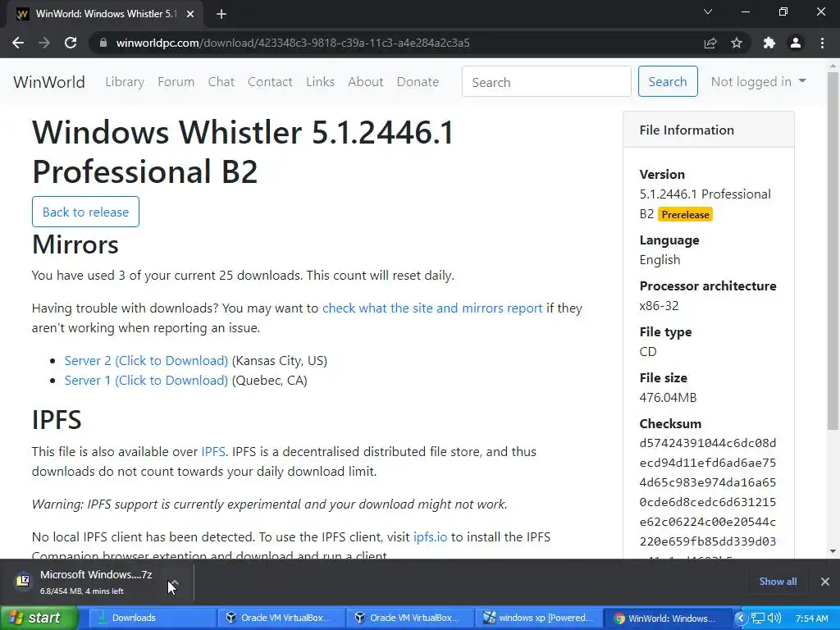The width and height of the screenshot is (840, 630).
Task: Open the tab search chevron
Action: [708, 11]
